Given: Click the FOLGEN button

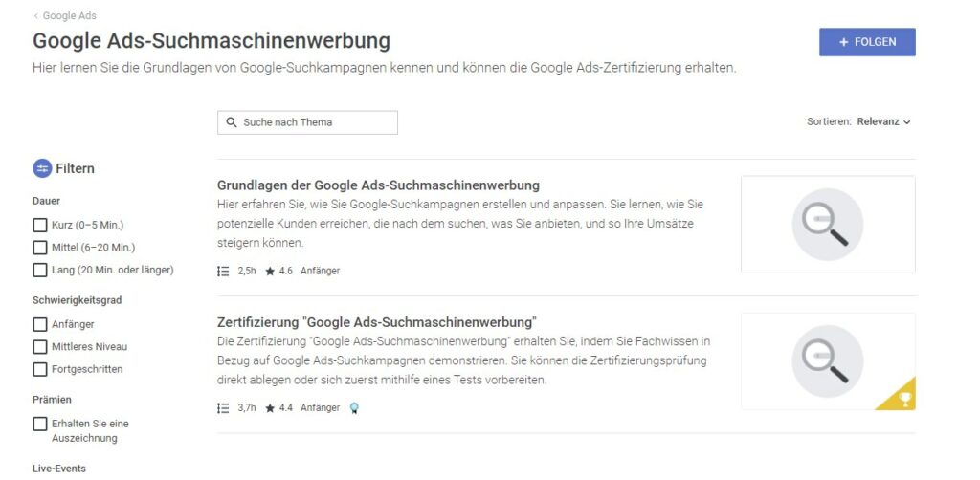Looking at the screenshot, I should (x=867, y=42).
